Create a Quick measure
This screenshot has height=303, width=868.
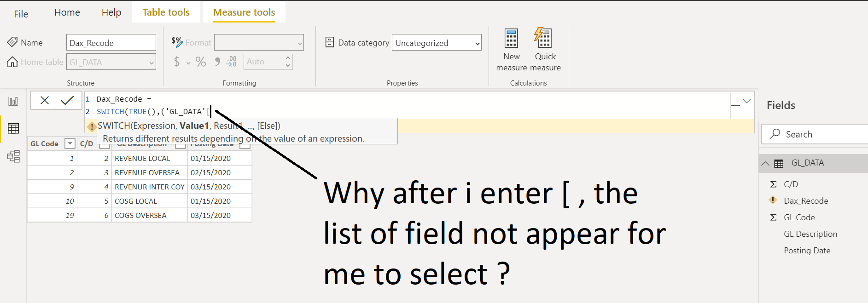pyautogui.click(x=545, y=50)
